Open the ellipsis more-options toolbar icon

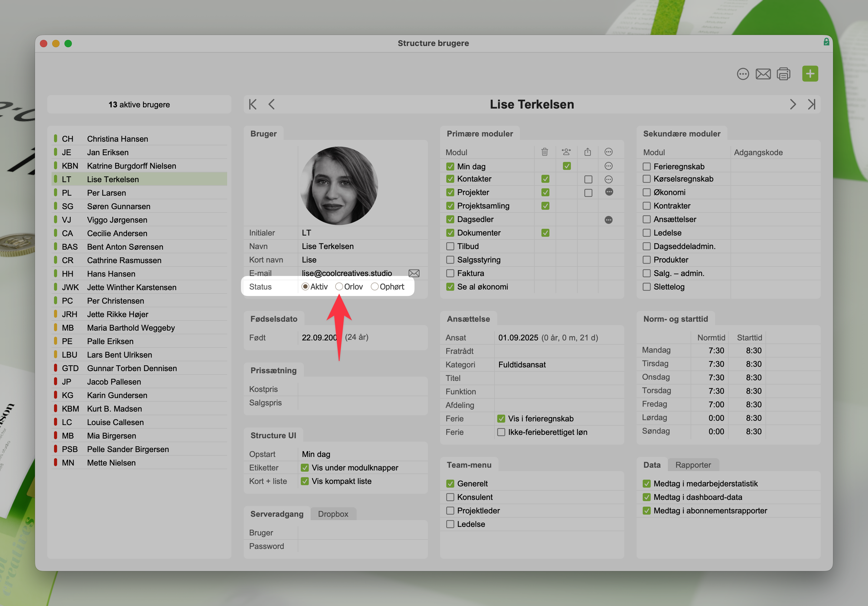point(742,74)
